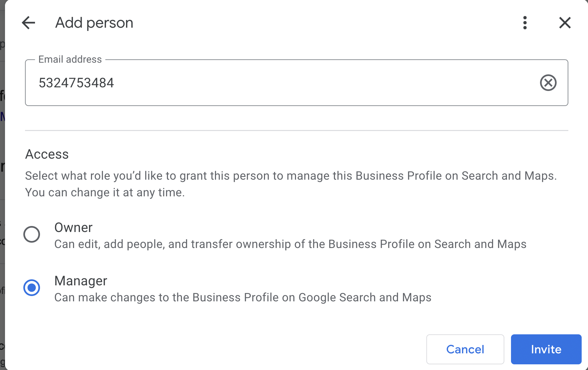
Task: Clear the email address field
Action: [548, 83]
